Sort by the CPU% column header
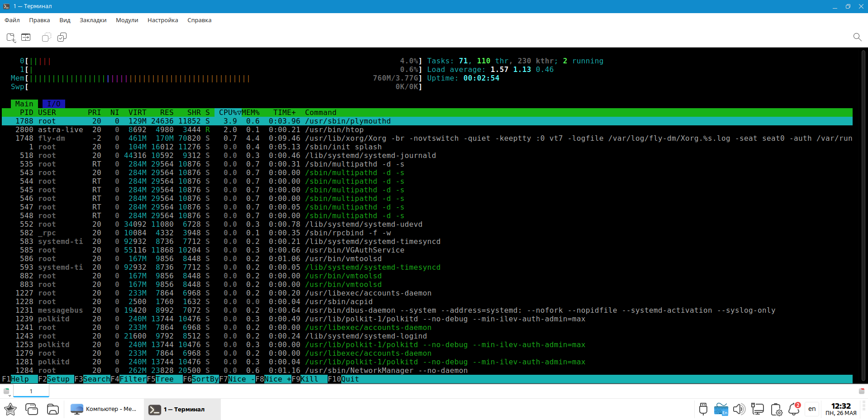Viewport: 868px width, 420px height. (228, 113)
